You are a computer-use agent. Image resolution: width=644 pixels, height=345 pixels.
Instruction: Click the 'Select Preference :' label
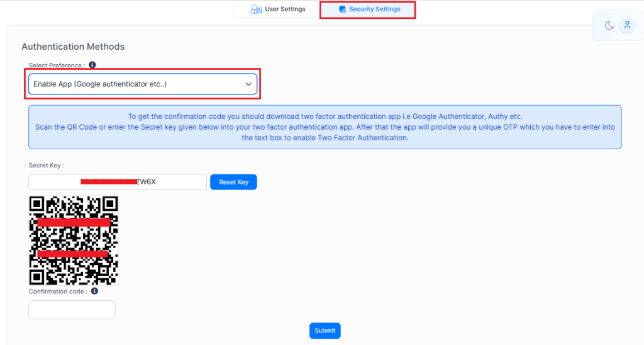click(x=57, y=65)
